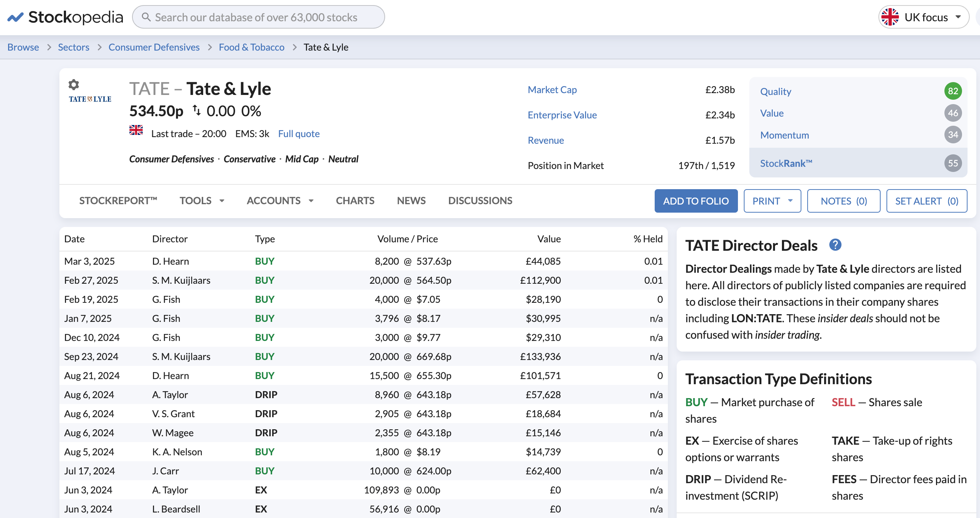Click G. Fish in the Feb 19, 2025 row
The height and width of the screenshot is (518, 980).
[166, 299]
